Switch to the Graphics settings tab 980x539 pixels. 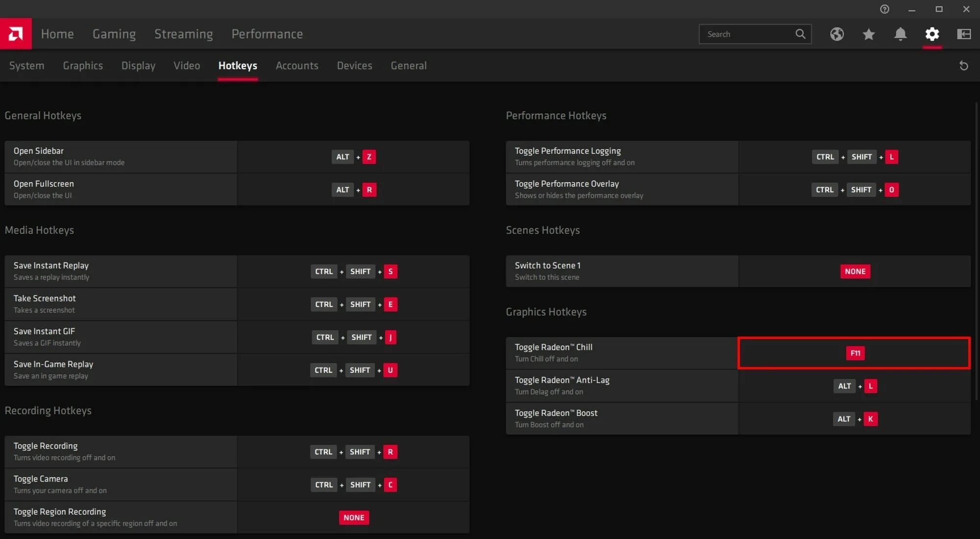(83, 66)
